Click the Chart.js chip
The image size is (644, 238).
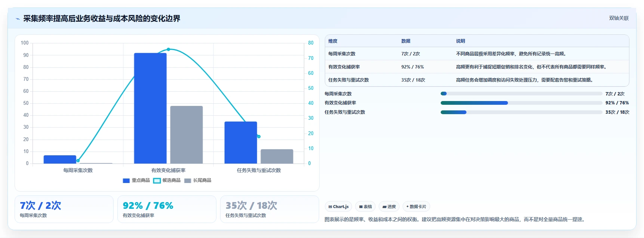(338, 207)
